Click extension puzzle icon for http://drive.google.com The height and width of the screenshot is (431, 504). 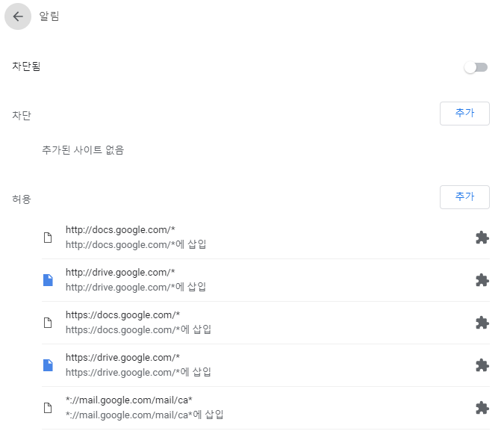(x=482, y=280)
